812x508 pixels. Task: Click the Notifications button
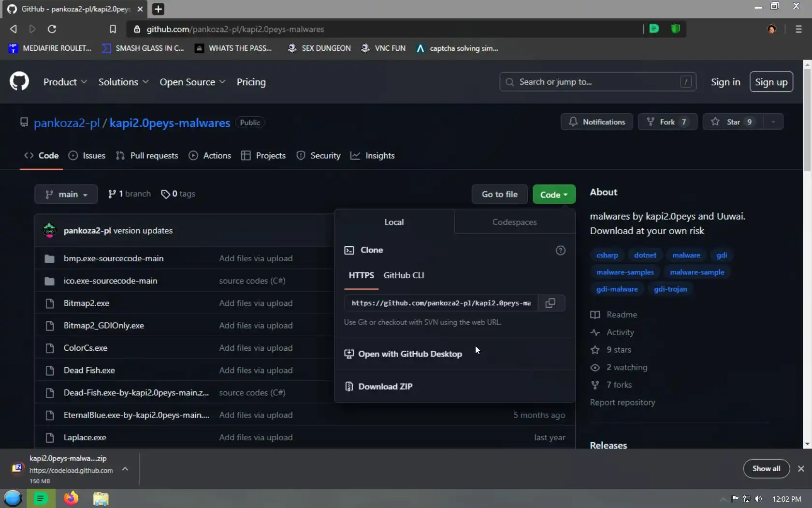coord(597,122)
